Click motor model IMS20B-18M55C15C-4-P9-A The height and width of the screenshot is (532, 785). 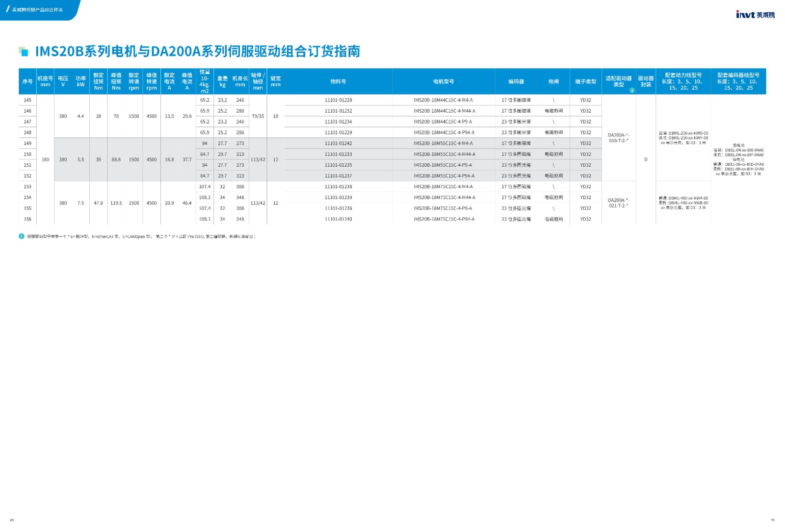444,165
